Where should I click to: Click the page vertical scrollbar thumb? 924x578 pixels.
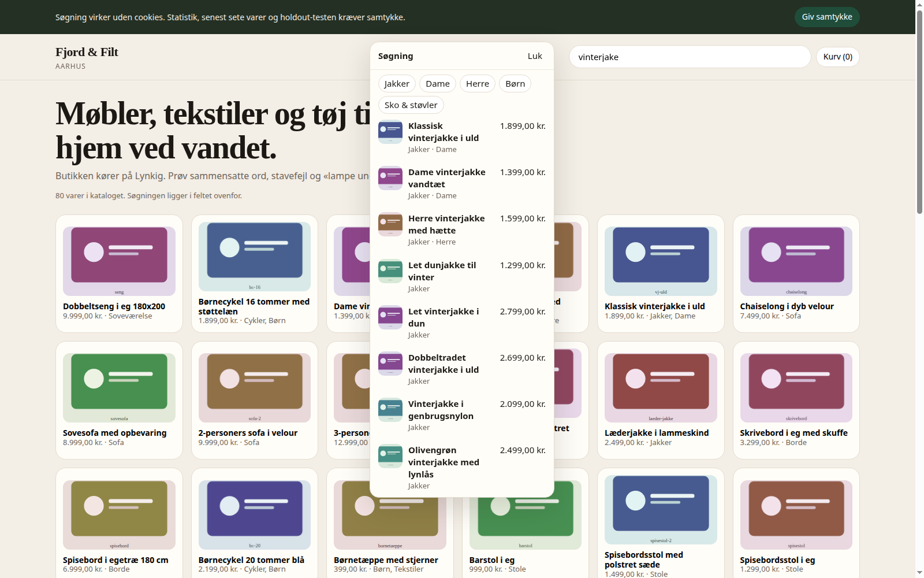click(919, 113)
